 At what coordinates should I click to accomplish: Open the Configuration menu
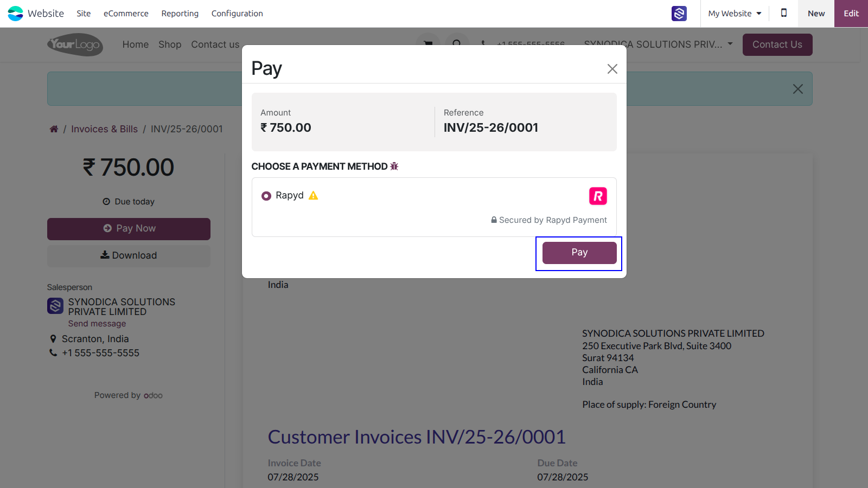click(237, 14)
